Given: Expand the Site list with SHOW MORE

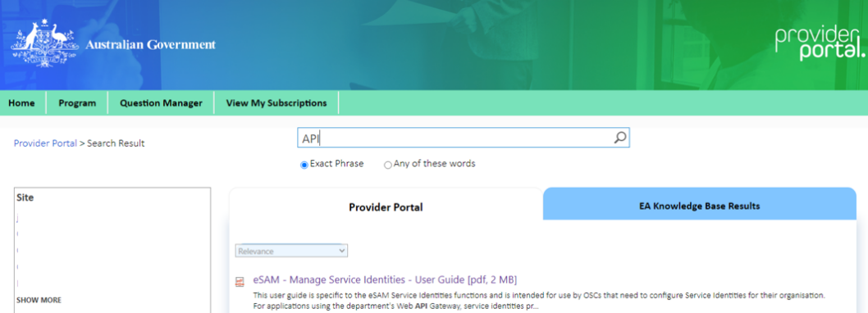Looking at the screenshot, I should coord(39,300).
